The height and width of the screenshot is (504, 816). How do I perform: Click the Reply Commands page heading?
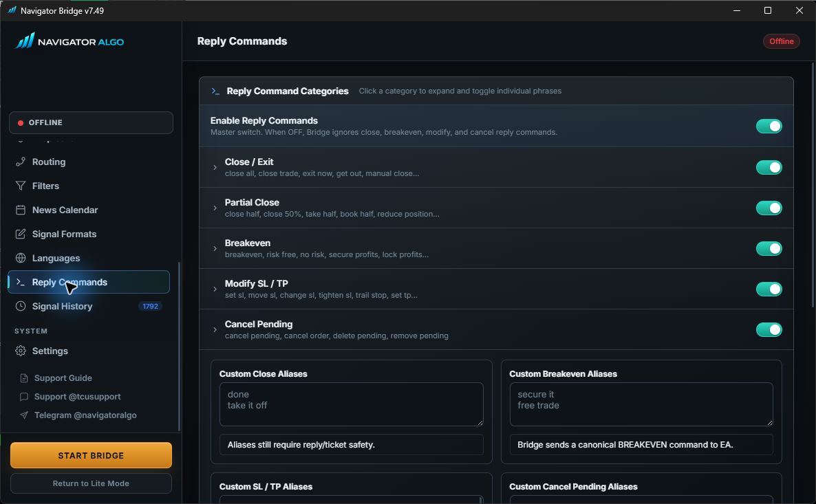tap(242, 41)
